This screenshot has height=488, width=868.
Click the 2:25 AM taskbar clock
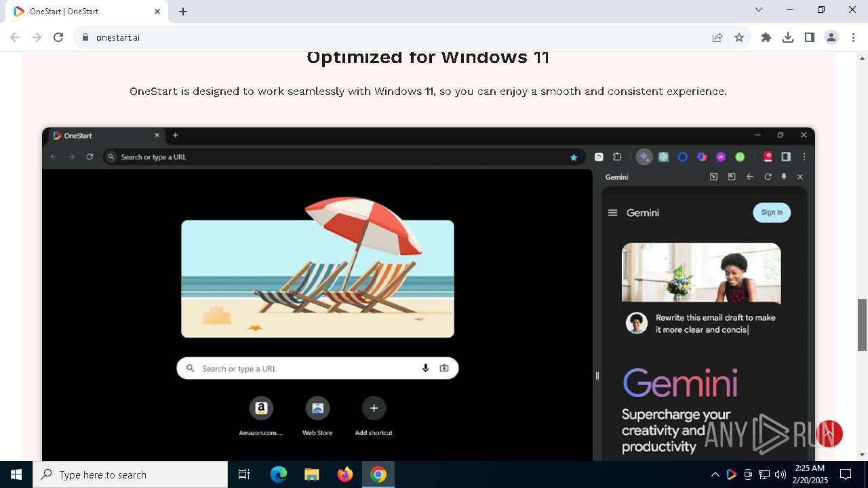(810, 474)
